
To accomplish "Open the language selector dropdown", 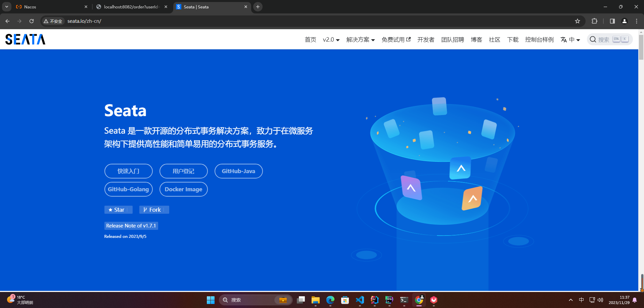I will 570,40.
